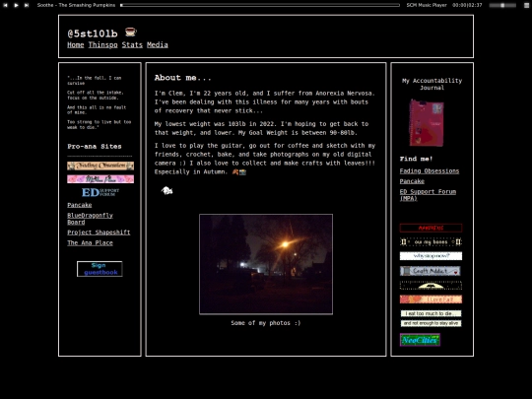Open Fading Obsessions link under Find me

[430, 171]
